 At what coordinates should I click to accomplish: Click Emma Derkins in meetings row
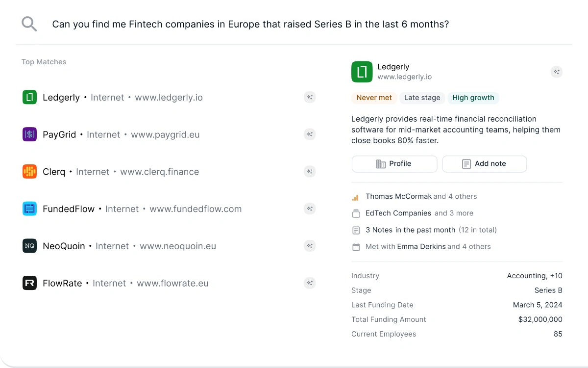click(x=421, y=246)
